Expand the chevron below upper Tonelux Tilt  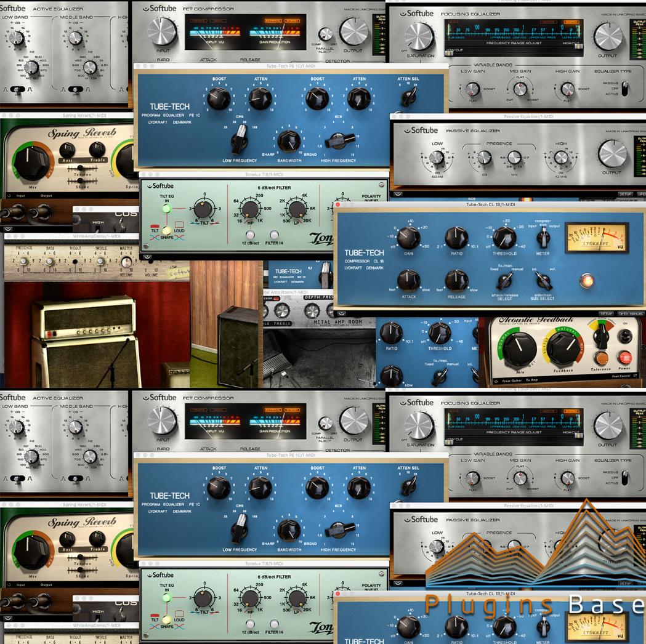pyautogui.click(x=147, y=257)
